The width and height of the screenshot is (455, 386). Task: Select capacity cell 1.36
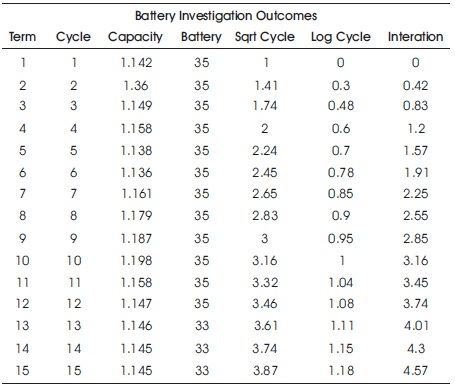[136, 86]
